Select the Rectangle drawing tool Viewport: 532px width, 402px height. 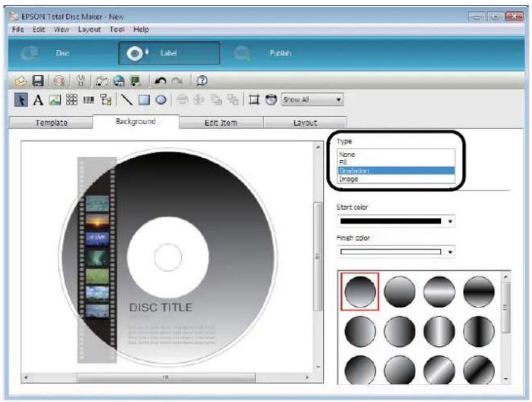(x=144, y=100)
